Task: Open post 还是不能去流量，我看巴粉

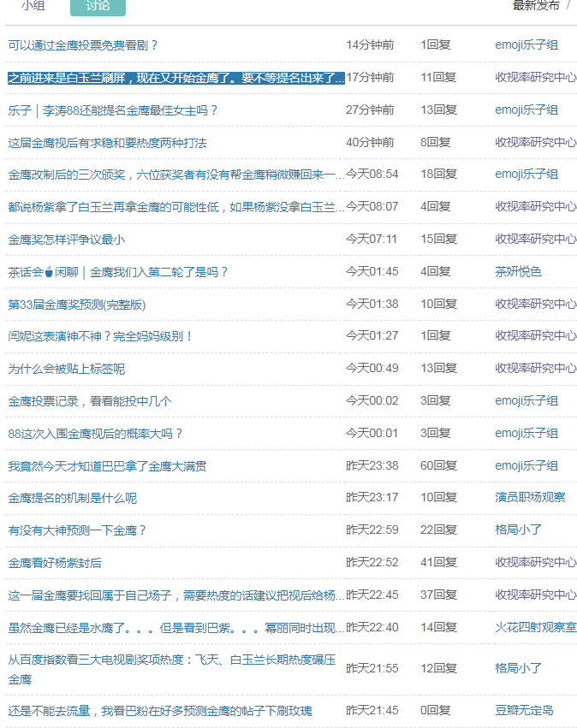Action: point(160,711)
